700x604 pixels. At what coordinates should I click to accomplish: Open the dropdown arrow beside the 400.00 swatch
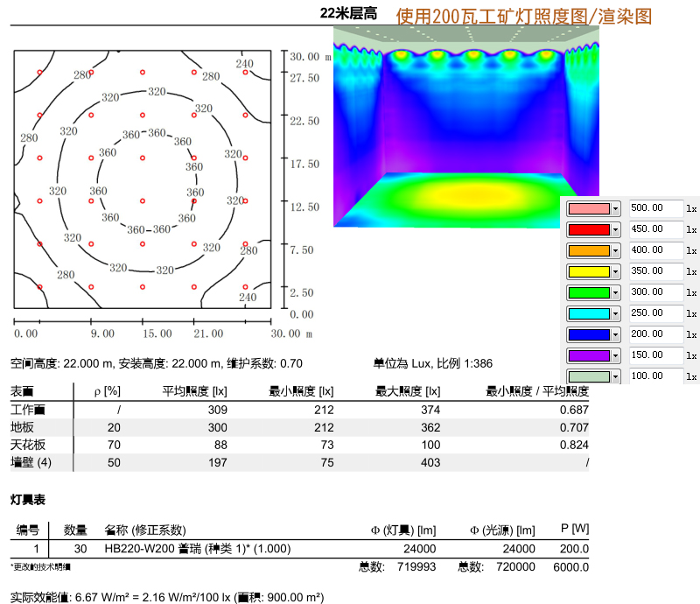click(615, 250)
